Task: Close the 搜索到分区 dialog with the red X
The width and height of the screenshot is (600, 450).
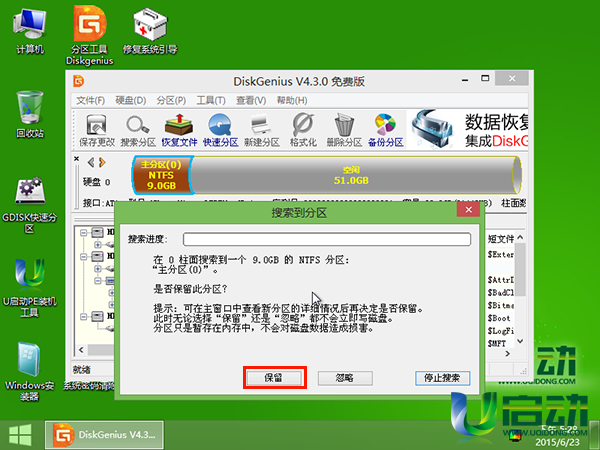Action: click(x=468, y=209)
